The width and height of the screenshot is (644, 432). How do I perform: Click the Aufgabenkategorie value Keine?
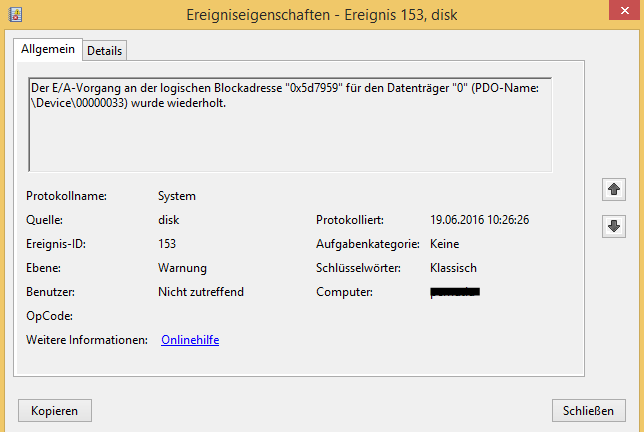click(x=444, y=244)
